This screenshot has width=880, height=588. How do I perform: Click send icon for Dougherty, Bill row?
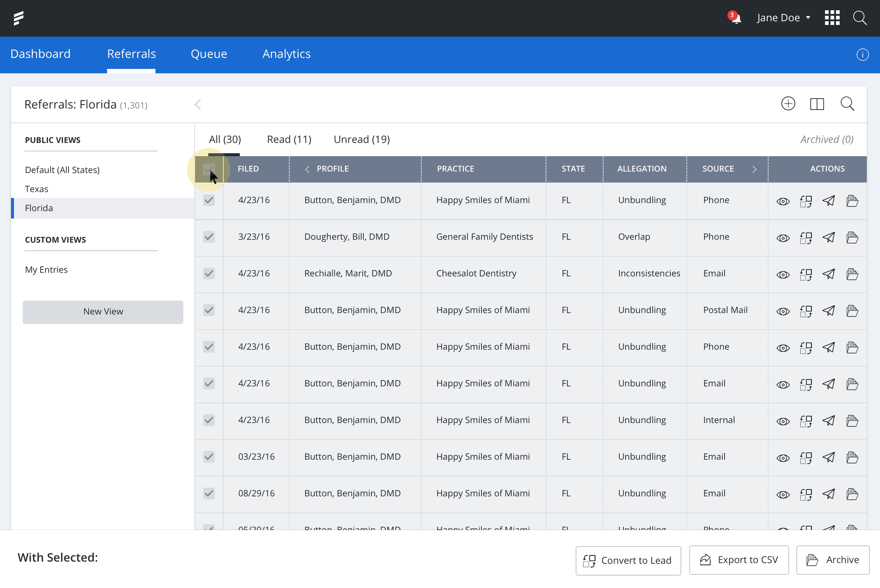pyautogui.click(x=828, y=238)
